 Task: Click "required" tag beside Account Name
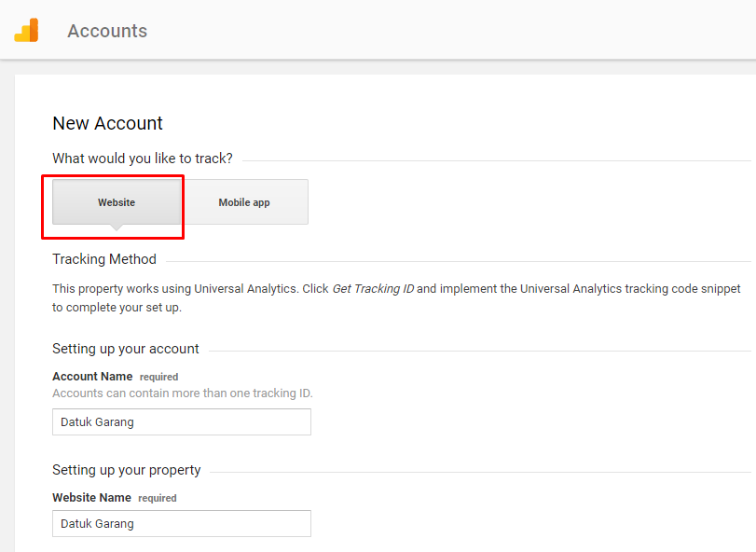coord(158,378)
